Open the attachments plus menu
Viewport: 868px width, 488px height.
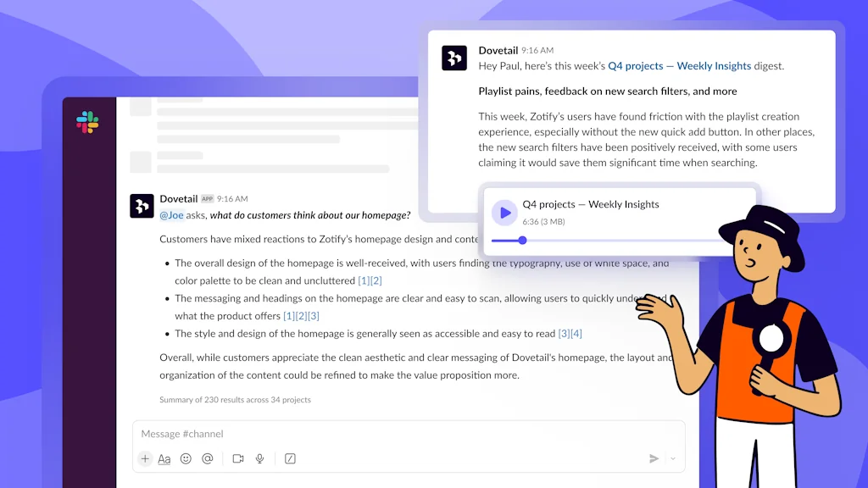click(x=145, y=458)
